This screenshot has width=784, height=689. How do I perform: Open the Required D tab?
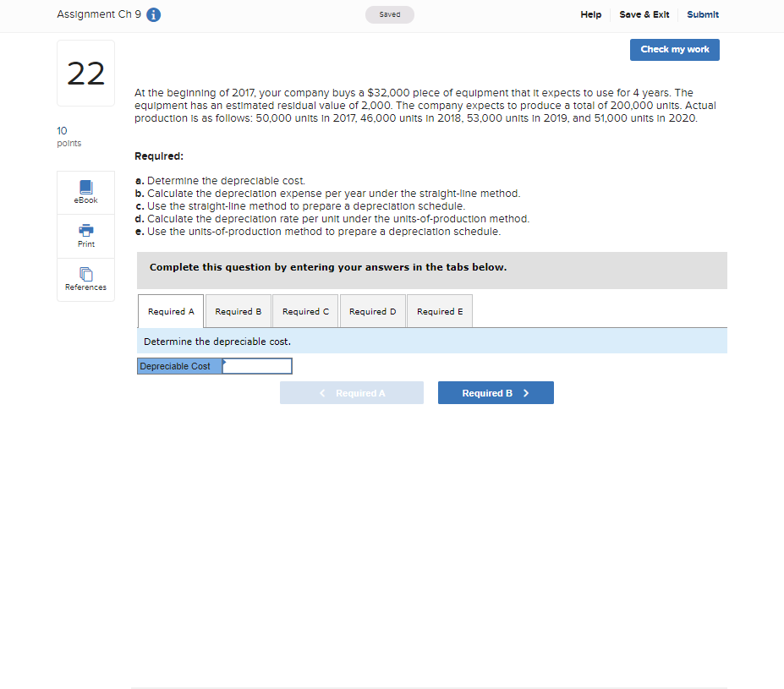(x=372, y=311)
